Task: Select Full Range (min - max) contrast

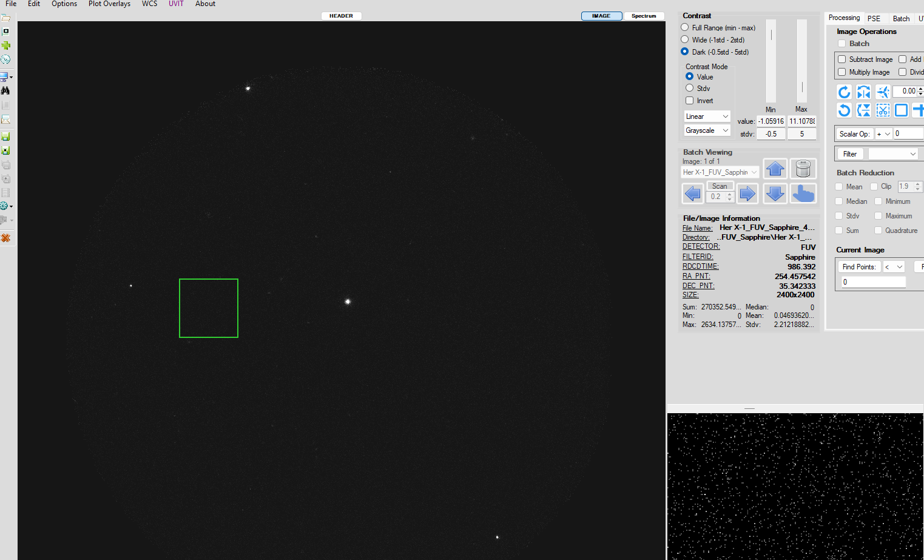Action: (x=685, y=27)
